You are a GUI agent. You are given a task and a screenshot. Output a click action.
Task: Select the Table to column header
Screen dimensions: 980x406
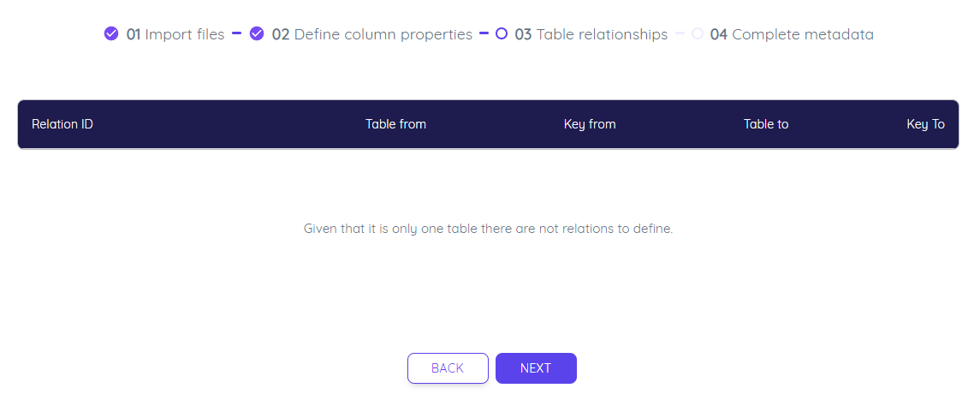766,124
